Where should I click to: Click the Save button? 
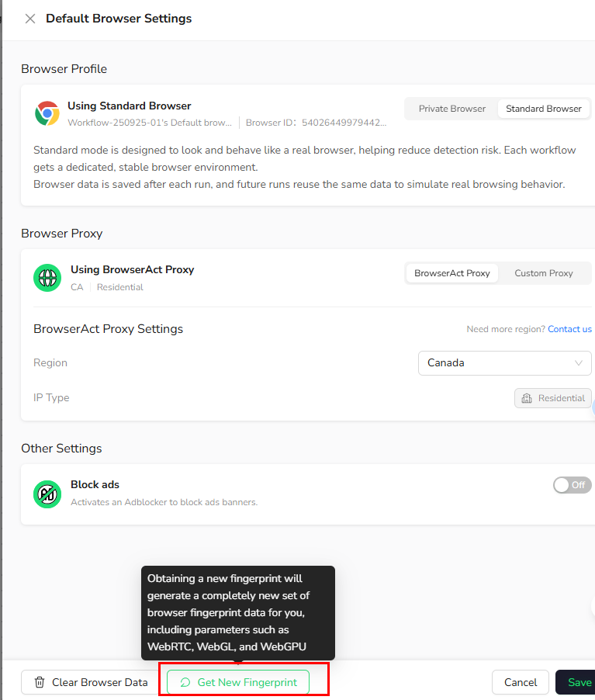(578, 683)
